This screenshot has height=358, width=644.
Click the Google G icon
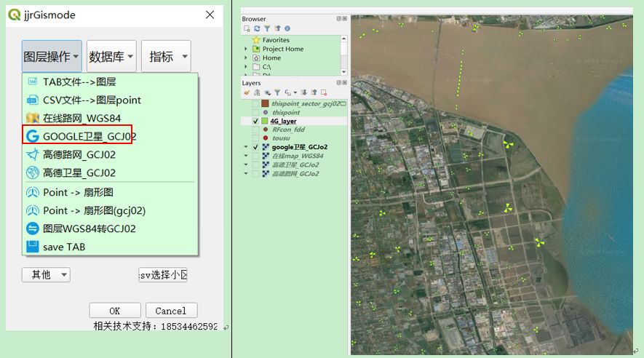(33, 136)
